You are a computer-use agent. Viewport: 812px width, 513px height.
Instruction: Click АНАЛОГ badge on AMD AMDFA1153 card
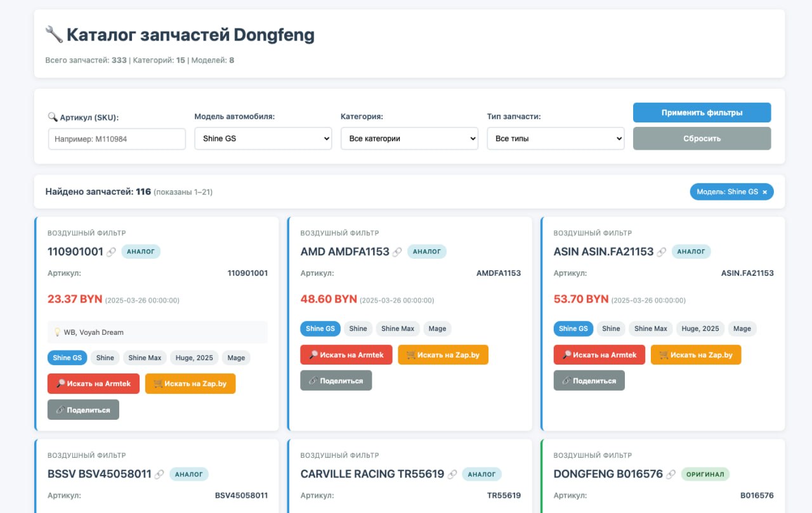427,252
